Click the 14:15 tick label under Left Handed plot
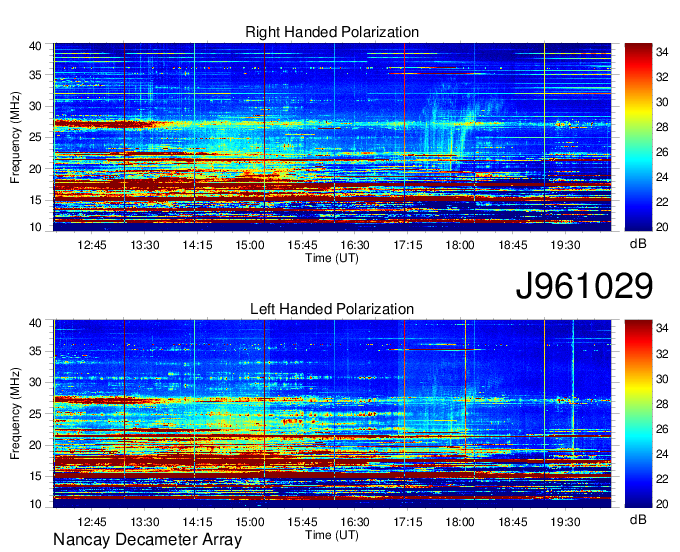 [197, 522]
